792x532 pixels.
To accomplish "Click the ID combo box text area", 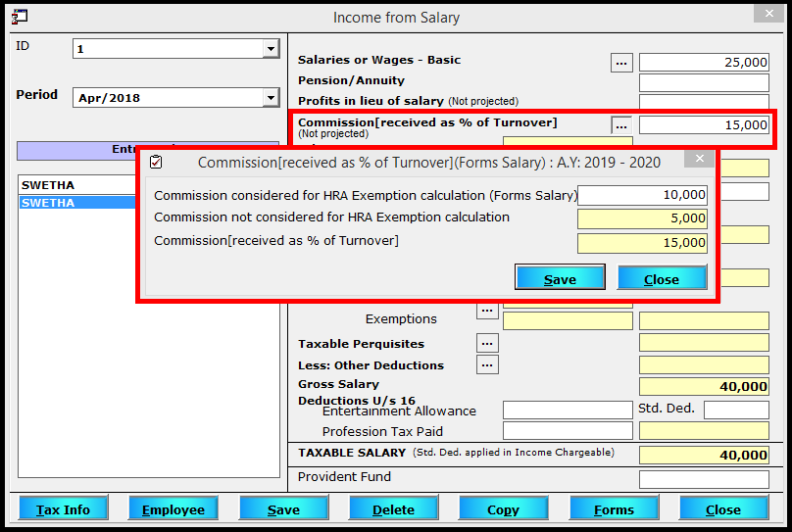I will pyautogui.click(x=169, y=49).
